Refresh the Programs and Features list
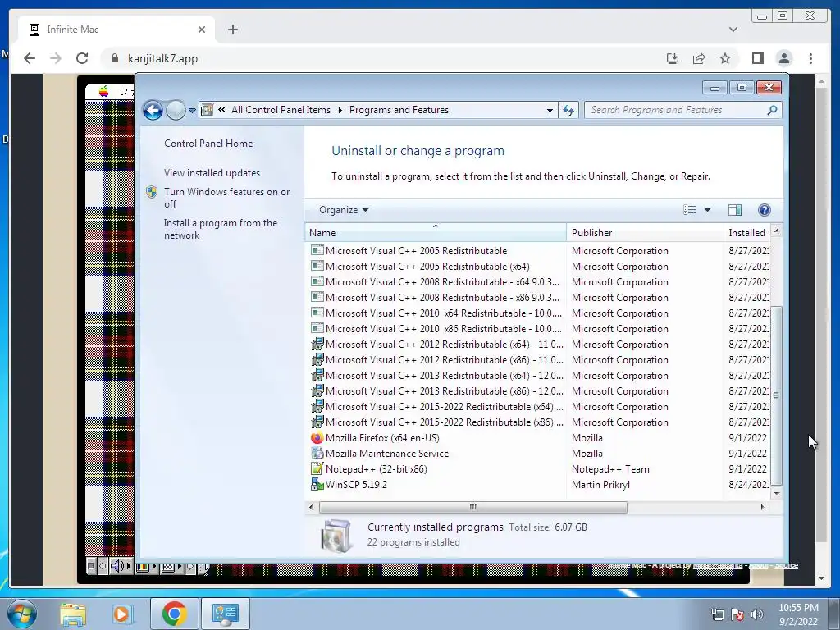840x630 pixels. (568, 111)
